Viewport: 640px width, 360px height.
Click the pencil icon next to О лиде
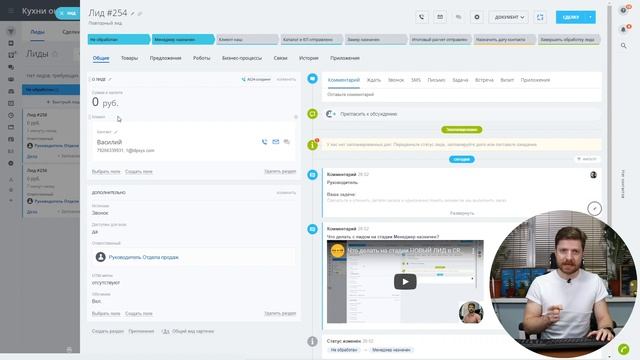click(x=110, y=79)
